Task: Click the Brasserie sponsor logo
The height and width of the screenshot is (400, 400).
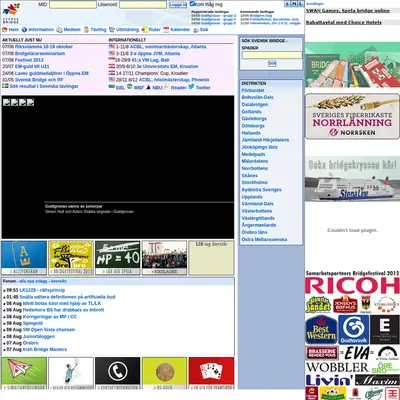Action: tap(322, 353)
